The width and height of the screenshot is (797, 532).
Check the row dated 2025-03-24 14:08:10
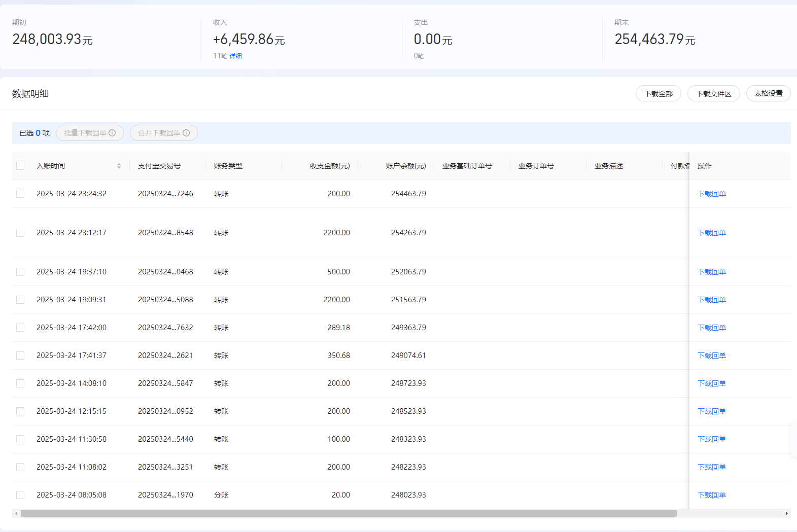(x=20, y=383)
